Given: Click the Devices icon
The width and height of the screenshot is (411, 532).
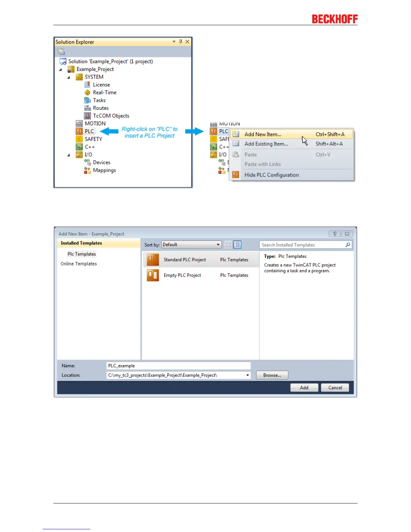Looking at the screenshot, I should (x=87, y=162).
